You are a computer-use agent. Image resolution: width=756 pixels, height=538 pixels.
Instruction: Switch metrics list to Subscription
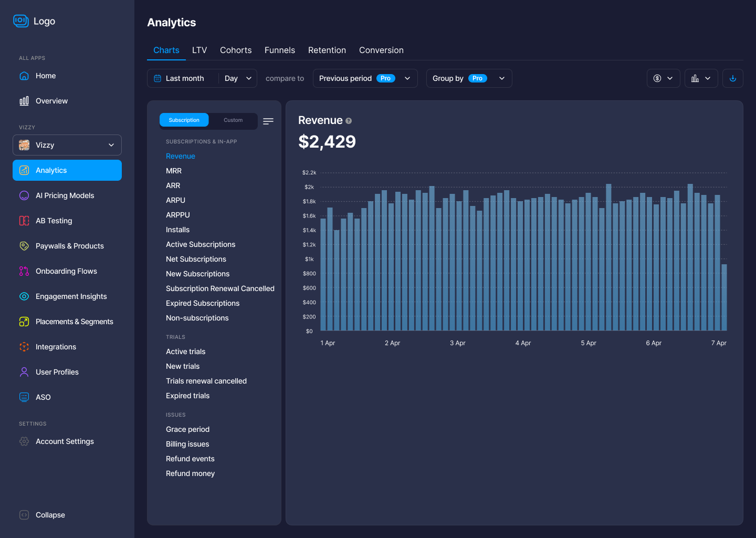click(184, 120)
